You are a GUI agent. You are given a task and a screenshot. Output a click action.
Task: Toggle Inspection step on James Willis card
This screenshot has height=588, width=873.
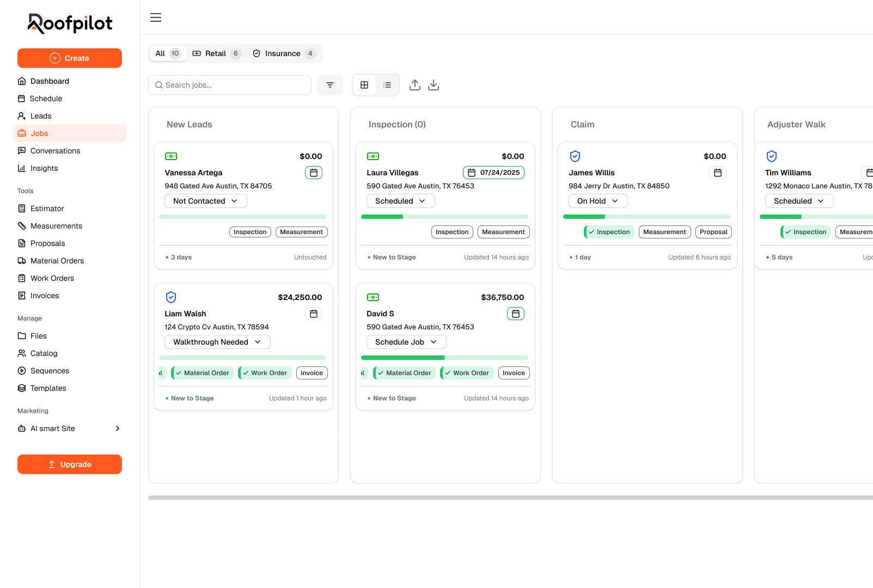click(609, 232)
